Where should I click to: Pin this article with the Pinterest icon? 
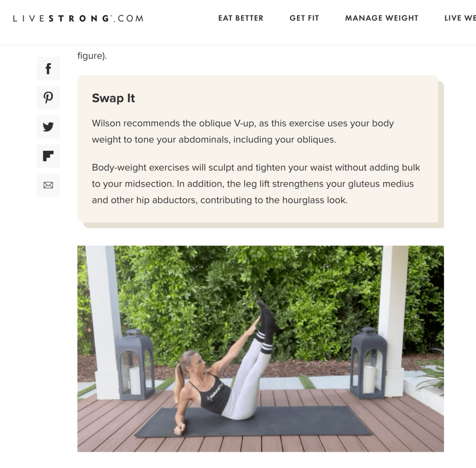coord(48,98)
